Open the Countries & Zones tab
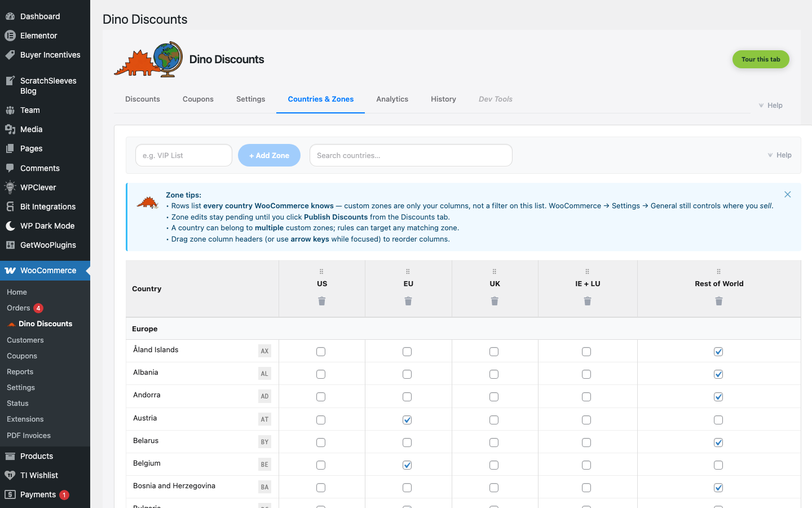This screenshot has height=508, width=812. pos(321,99)
